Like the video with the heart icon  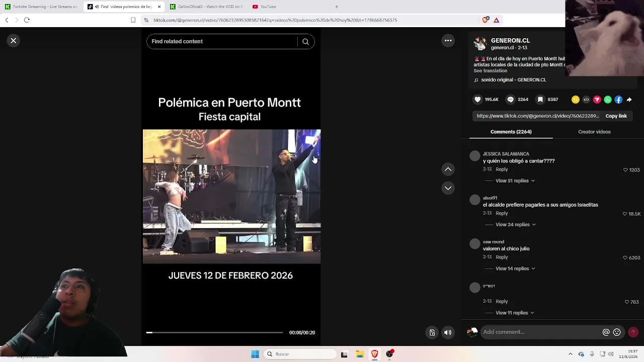[x=478, y=100]
